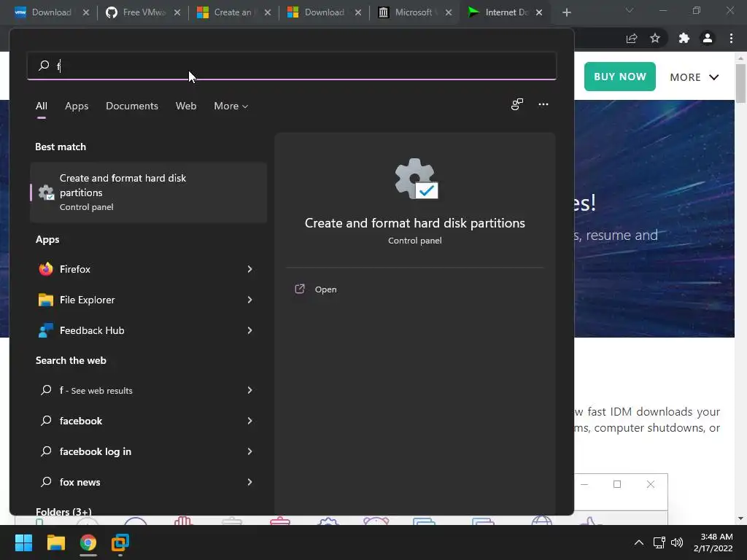Open search options ellipsis menu
This screenshot has width=747, height=560.
tap(543, 104)
